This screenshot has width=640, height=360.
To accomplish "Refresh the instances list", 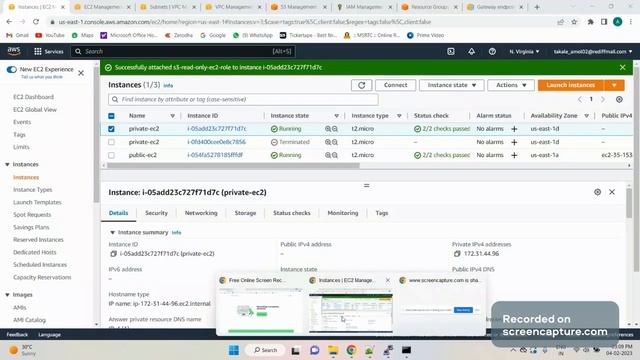I will [362, 85].
